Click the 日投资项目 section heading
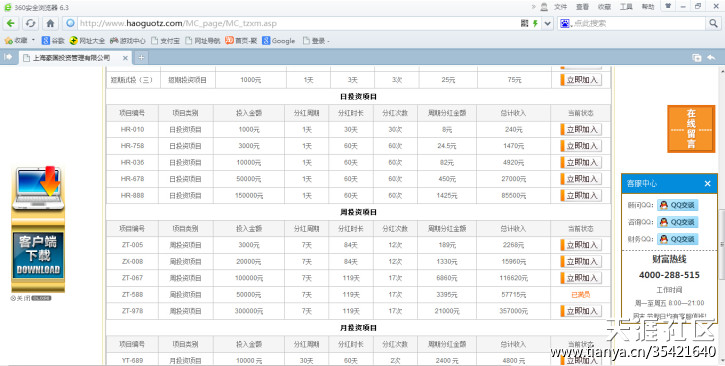 click(358, 97)
